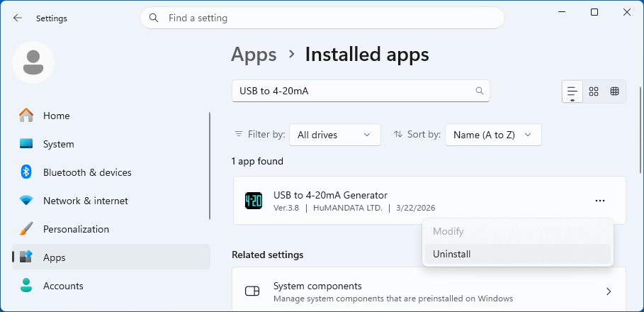Open the more options menu for the USB to 4-20mA Generator
Image resolution: width=644 pixels, height=312 pixels.
[600, 201]
